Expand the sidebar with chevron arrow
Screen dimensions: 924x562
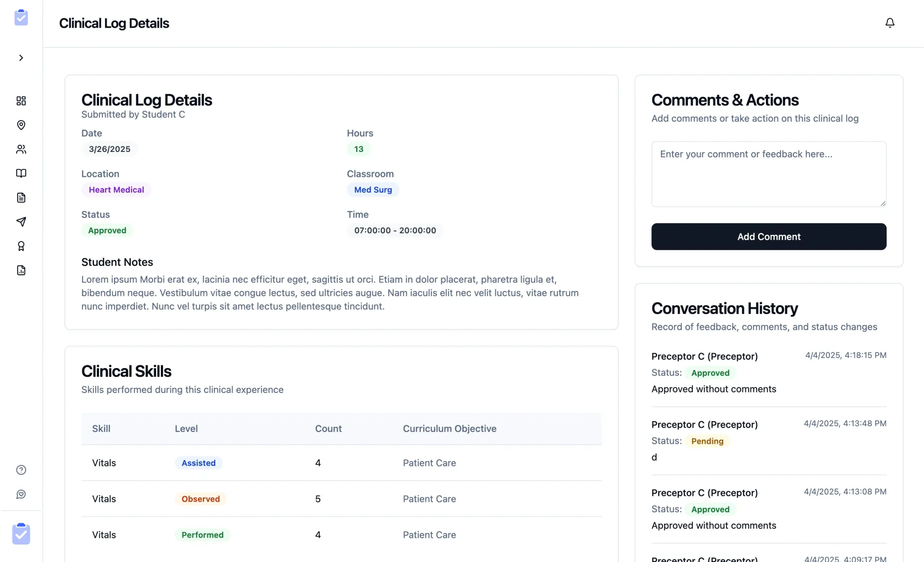(x=21, y=58)
